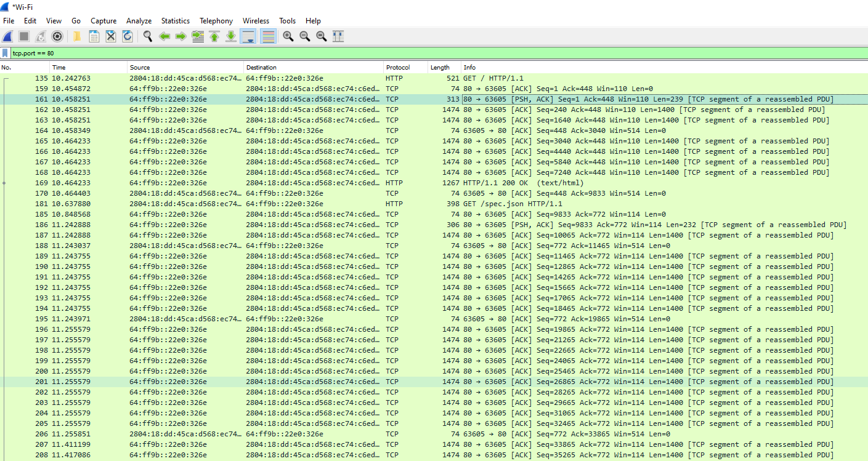Open the Statistics menu
This screenshot has width=868, height=461.
[x=175, y=20]
